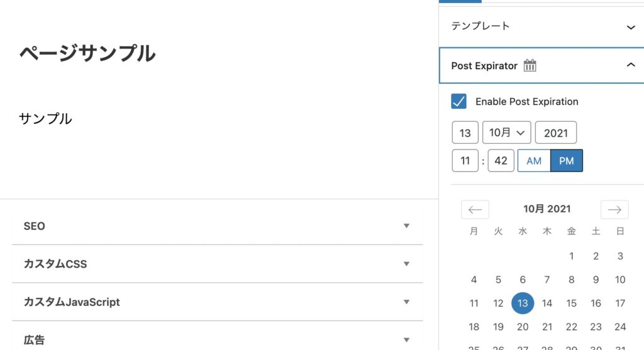Go to previous month with left arrow

click(x=475, y=209)
